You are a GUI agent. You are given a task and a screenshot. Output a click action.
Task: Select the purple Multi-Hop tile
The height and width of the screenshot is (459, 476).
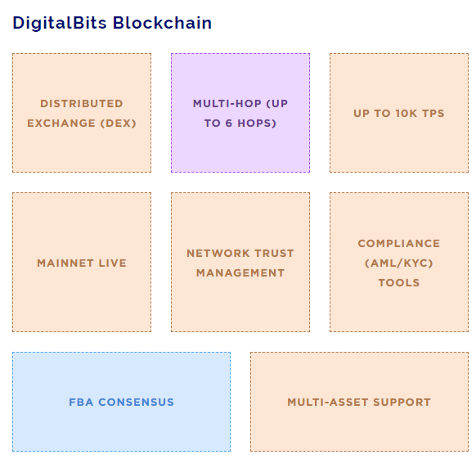pos(240,113)
